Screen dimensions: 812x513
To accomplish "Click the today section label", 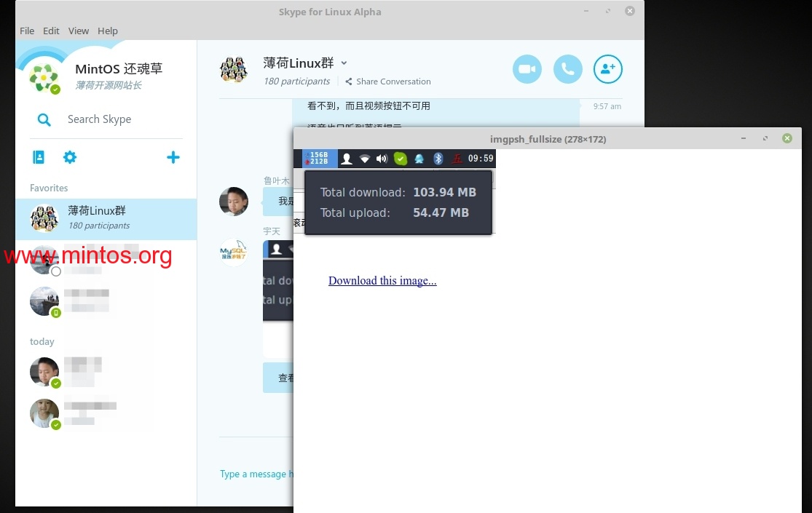I will 42,342.
